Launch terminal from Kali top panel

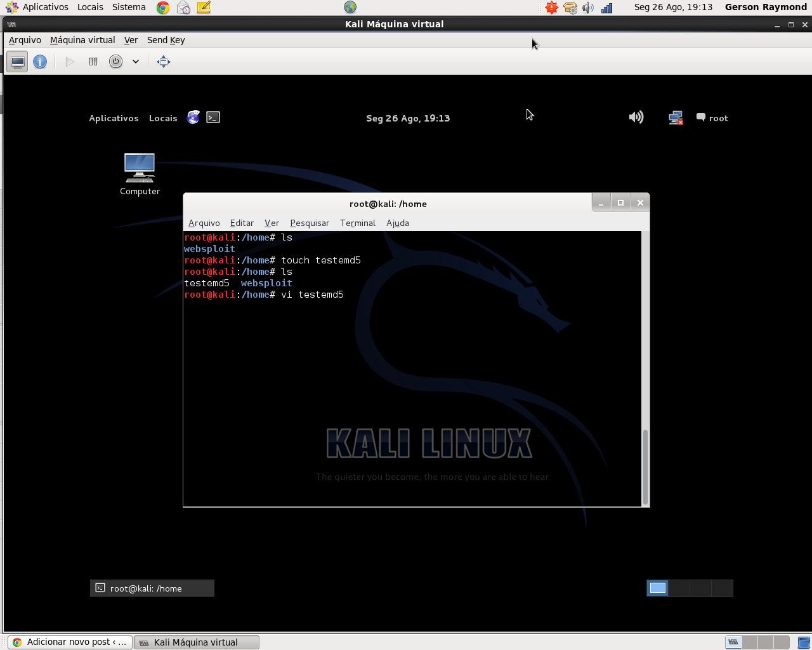coord(213,117)
